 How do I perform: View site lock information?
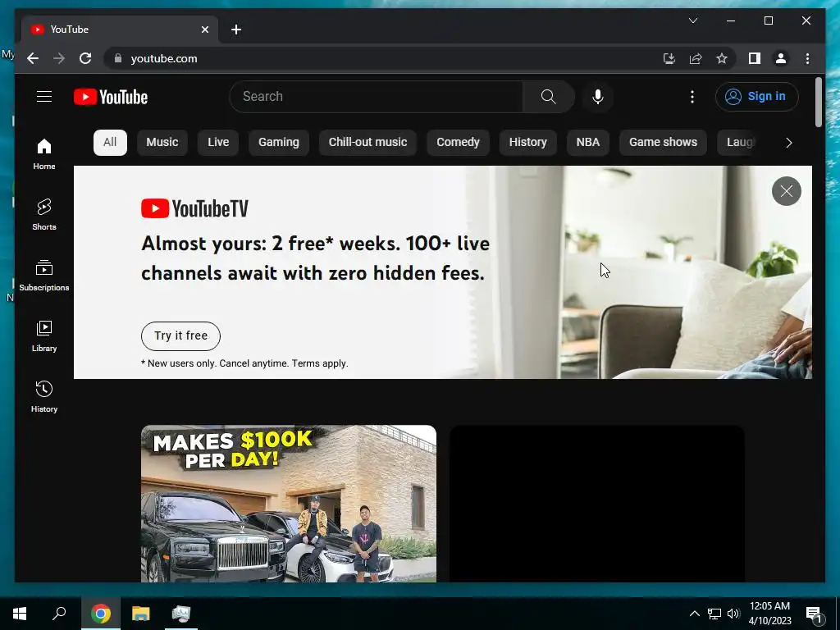(118, 58)
